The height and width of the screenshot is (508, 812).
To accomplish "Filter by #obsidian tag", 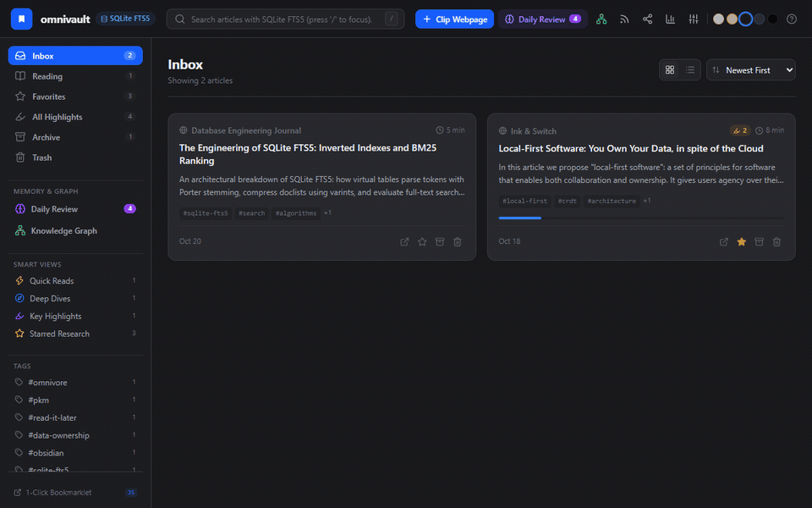I will (75, 452).
